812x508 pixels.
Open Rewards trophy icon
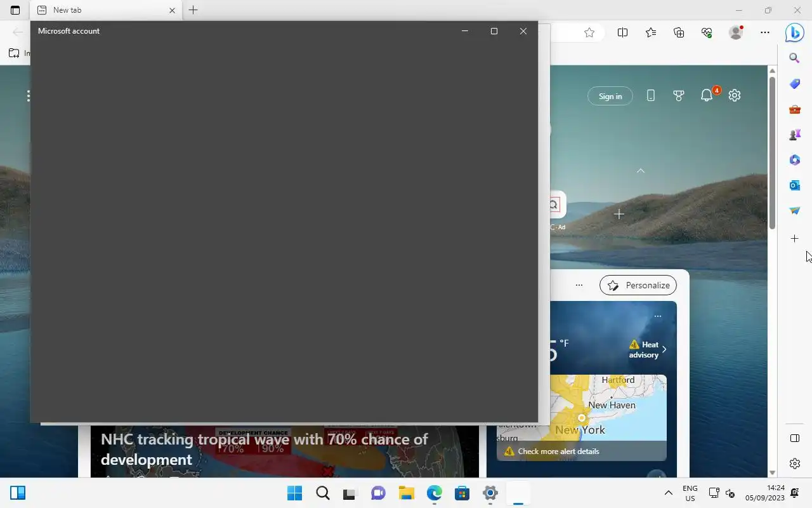click(x=679, y=95)
